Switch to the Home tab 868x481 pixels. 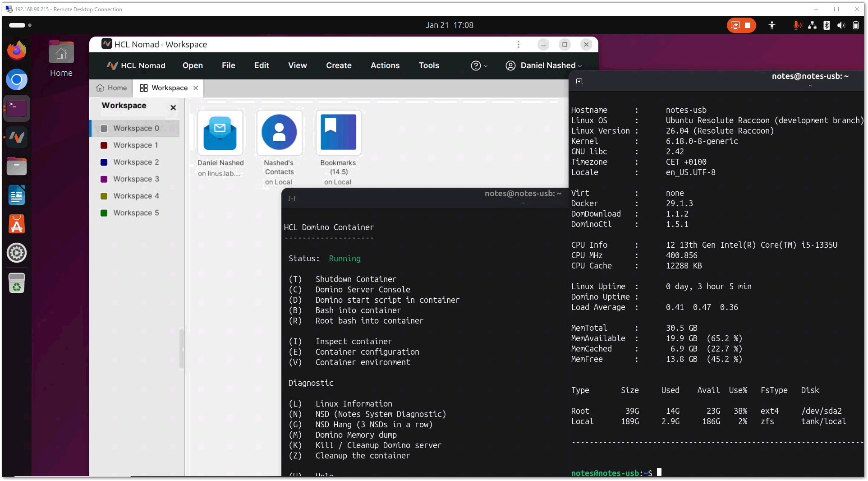coord(111,88)
